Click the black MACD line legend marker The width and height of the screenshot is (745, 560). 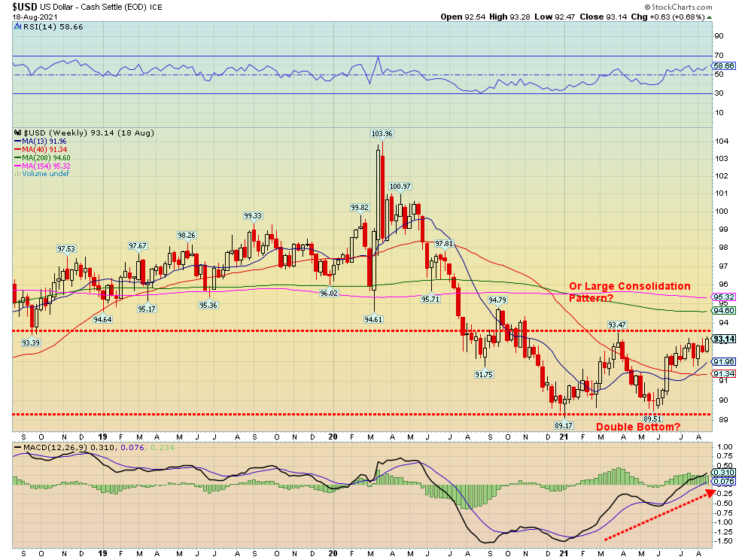[x=17, y=449]
